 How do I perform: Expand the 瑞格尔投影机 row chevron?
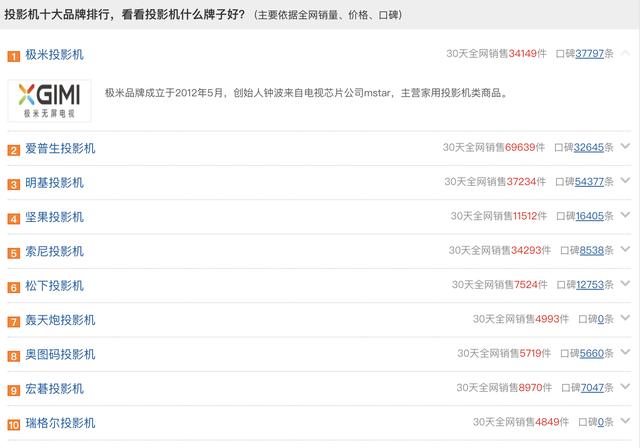(x=625, y=421)
